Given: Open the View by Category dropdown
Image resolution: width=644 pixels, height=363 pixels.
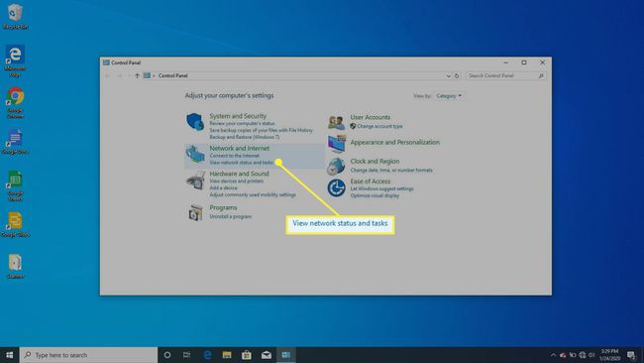Looking at the screenshot, I should (x=449, y=96).
